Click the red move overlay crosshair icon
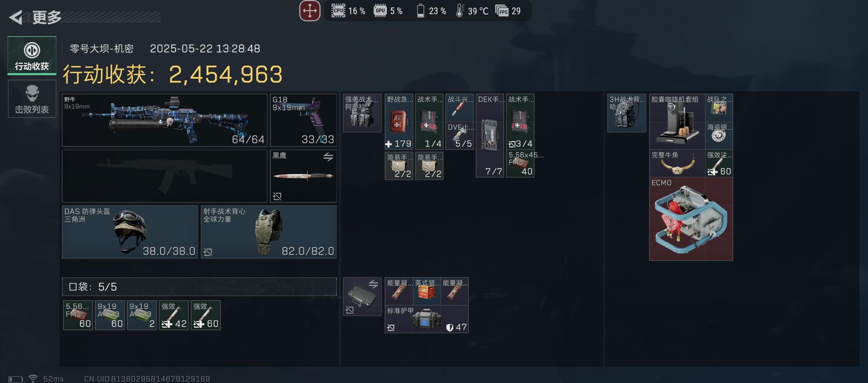This screenshot has width=868, height=383. tap(310, 11)
